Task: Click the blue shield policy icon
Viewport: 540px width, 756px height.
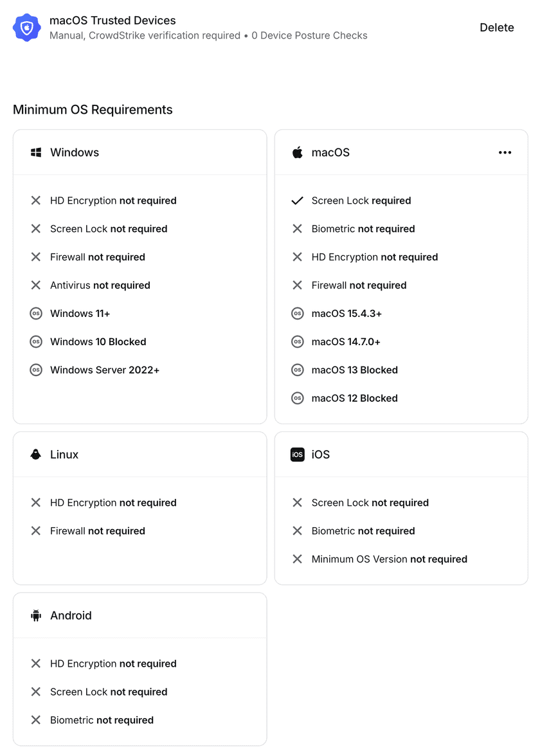Action: (x=27, y=28)
